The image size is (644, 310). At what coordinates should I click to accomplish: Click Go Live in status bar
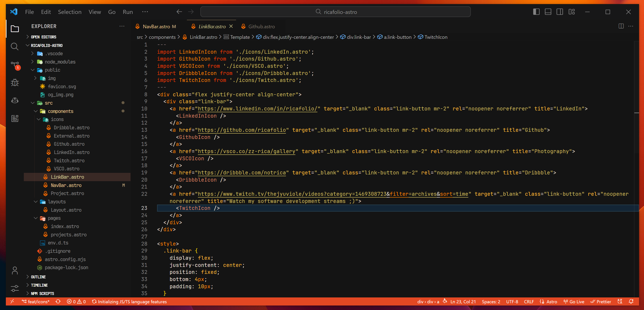point(574,301)
